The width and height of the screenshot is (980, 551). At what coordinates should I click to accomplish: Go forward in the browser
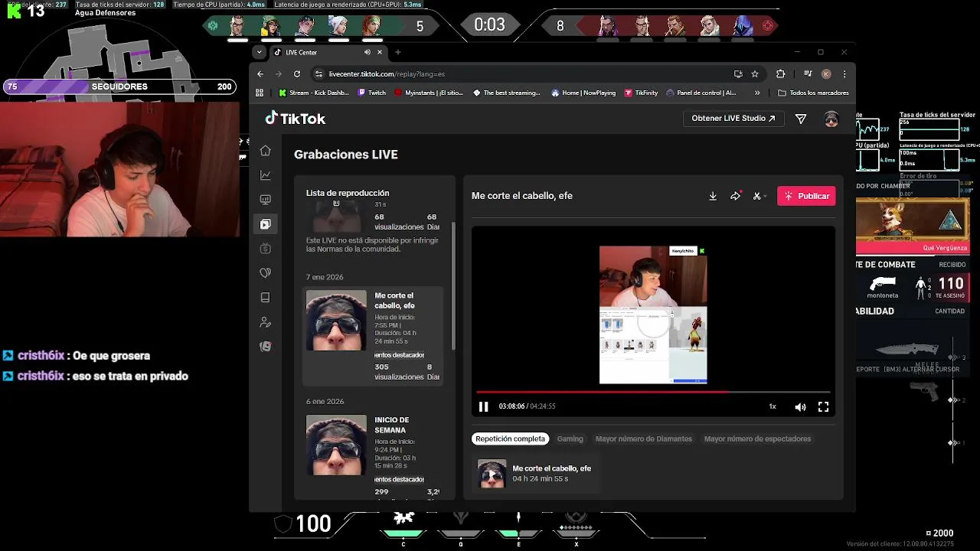[x=279, y=74]
